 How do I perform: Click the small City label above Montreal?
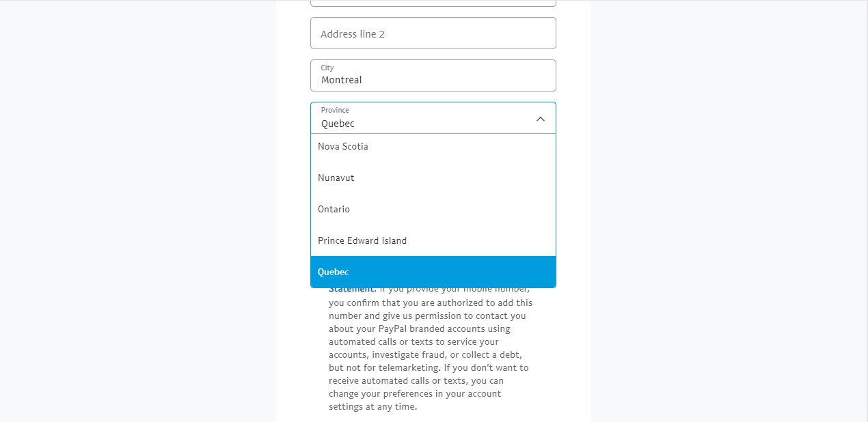(327, 68)
